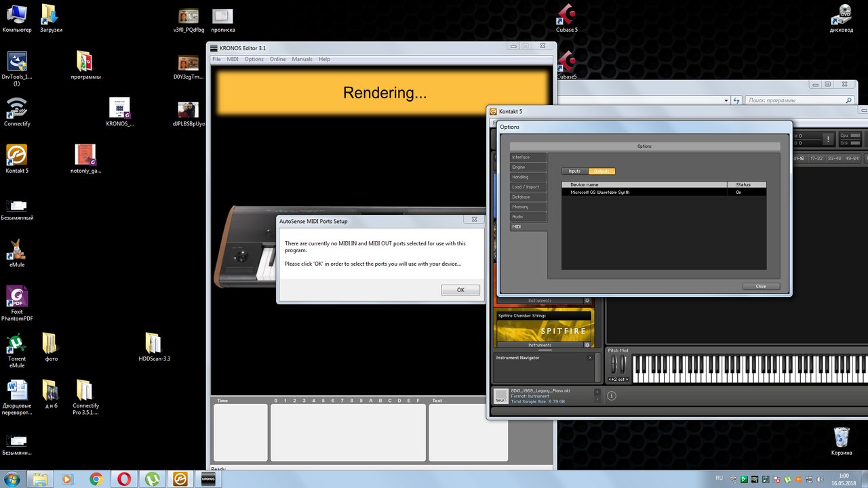Select the Outputs tab in MIDI options
Image resolution: width=868 pixels, height=488 pixels.
601,171
